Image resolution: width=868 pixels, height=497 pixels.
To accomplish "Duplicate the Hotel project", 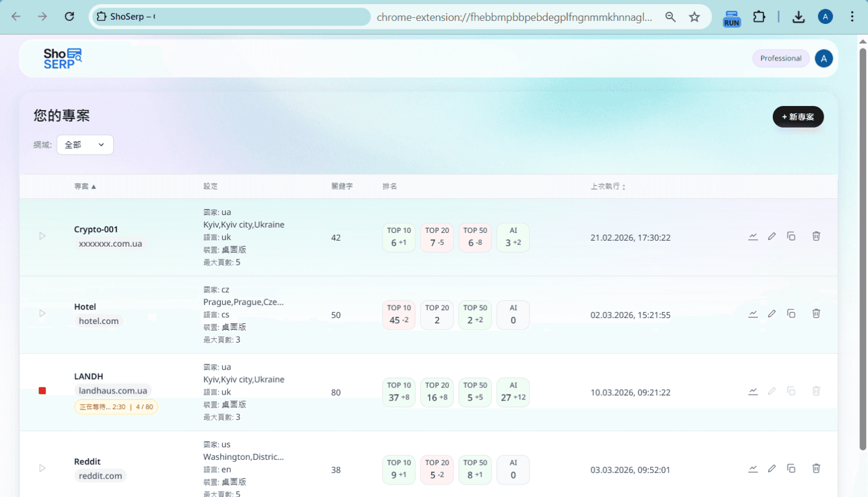I will tap(791, 314).
